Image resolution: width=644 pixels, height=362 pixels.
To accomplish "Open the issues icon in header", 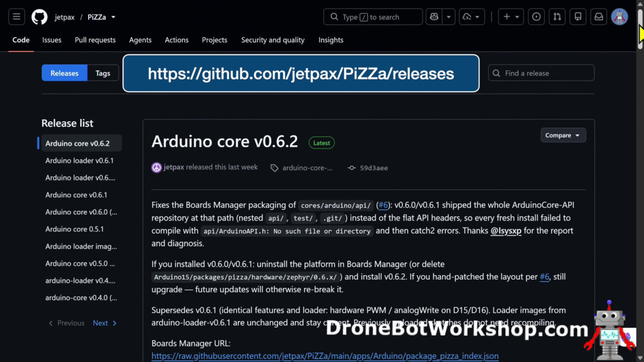I will (536, 17).
